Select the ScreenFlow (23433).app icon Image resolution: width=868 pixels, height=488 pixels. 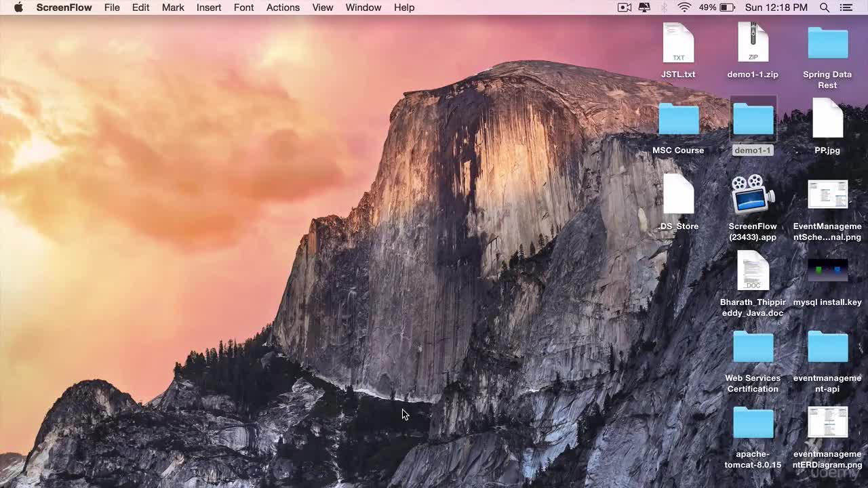pyautogui.click(x=753, y=195)
